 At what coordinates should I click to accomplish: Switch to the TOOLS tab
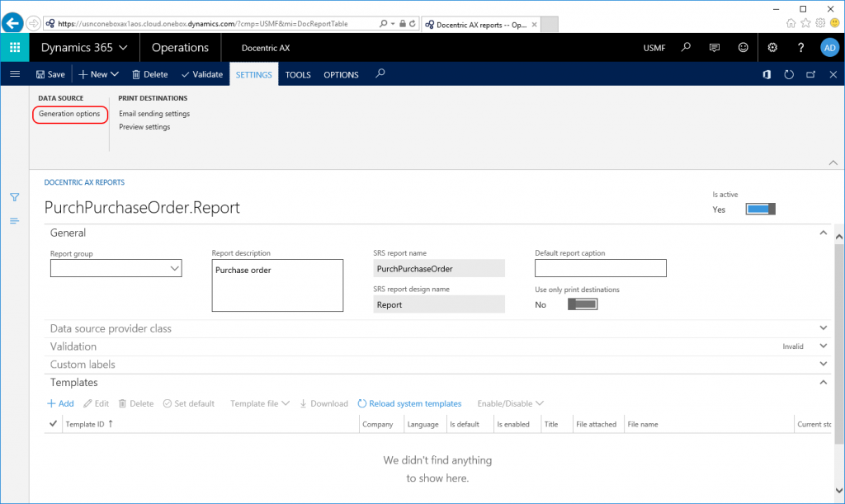point(298,74)
